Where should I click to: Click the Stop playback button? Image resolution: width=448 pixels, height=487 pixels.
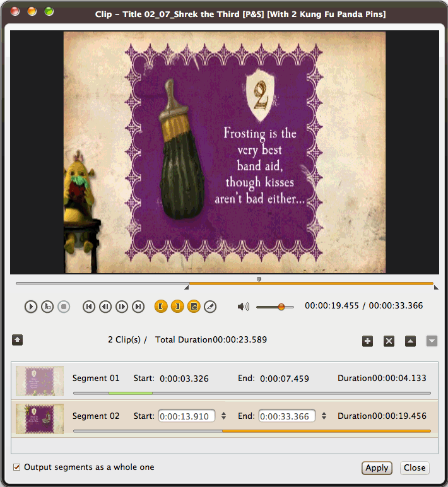coord(64,307)
